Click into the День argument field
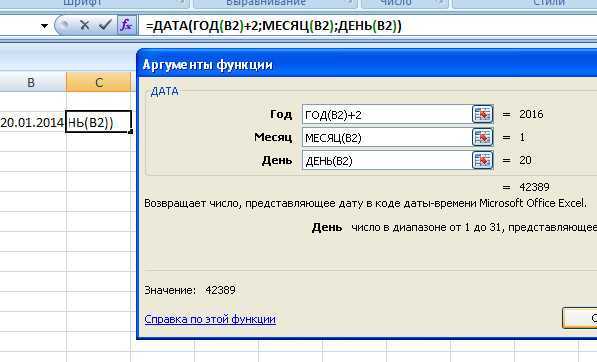The image size is (597, 362). coord(387,161)
